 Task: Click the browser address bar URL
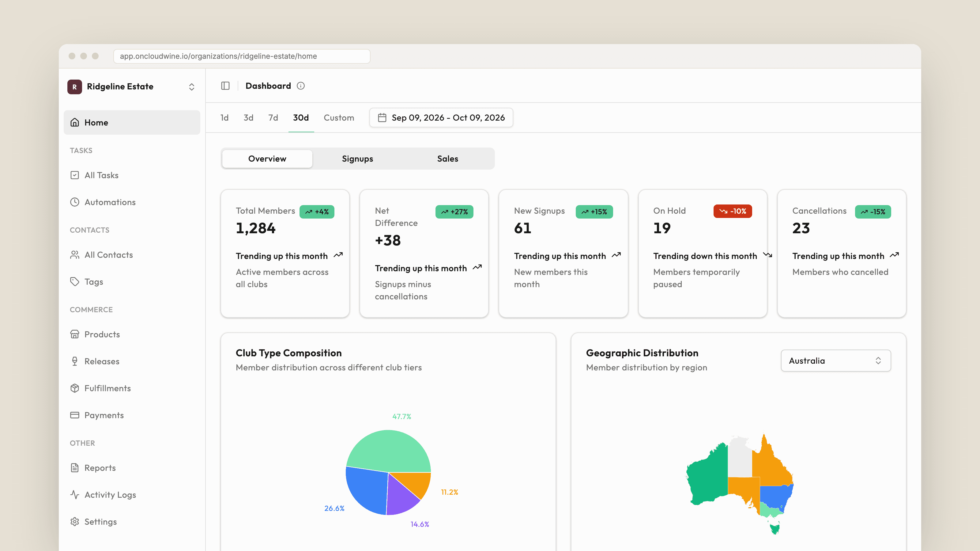tap(242, 56)
